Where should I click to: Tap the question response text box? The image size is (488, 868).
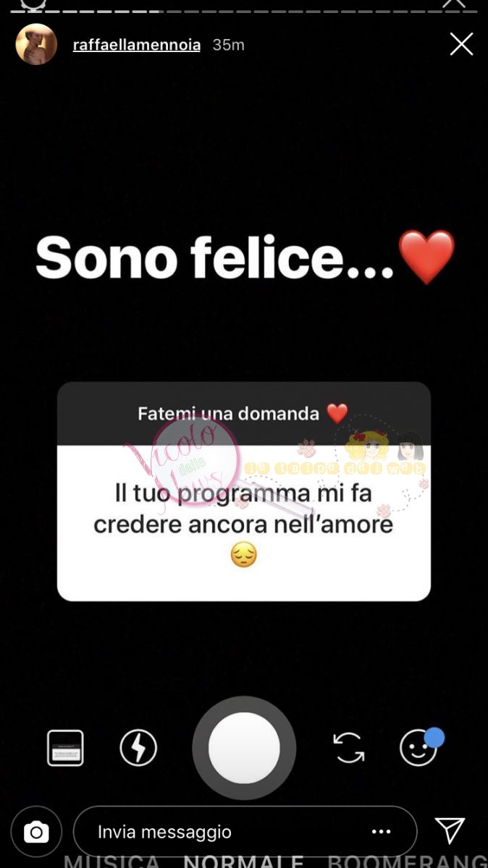[244, 523]
